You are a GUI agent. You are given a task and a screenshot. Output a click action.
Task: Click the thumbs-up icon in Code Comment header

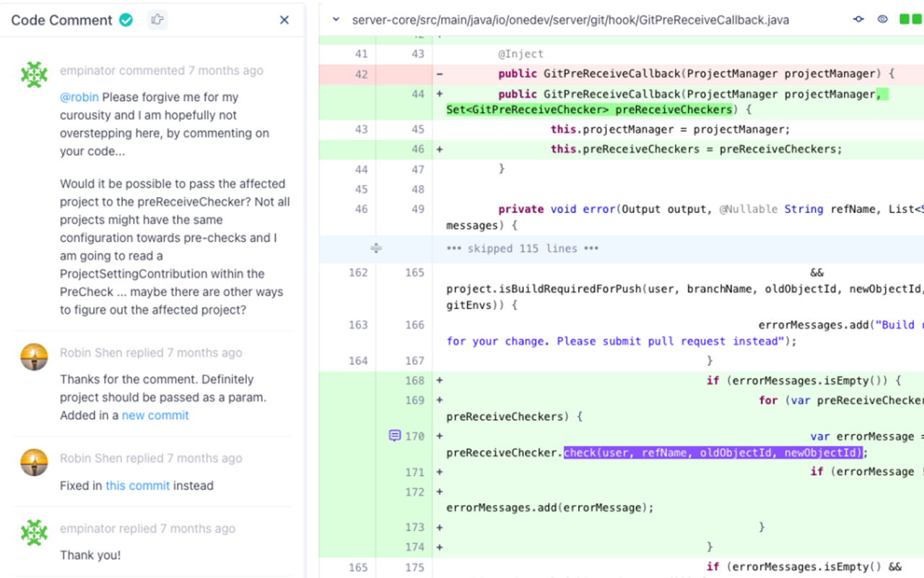[157, 20]
